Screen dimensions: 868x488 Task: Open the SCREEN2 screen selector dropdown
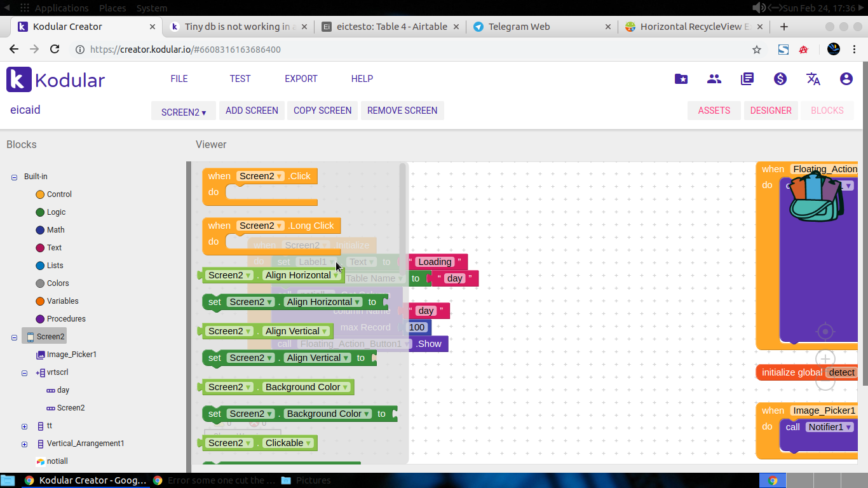(184, 112)
